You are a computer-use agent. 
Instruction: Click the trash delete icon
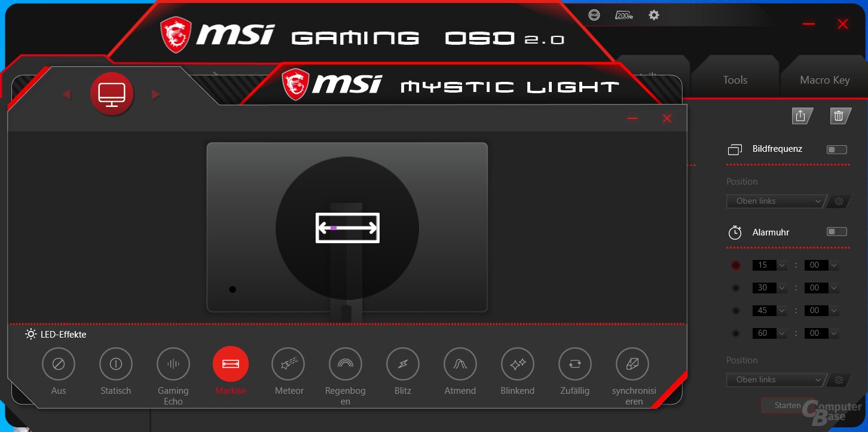840,116
